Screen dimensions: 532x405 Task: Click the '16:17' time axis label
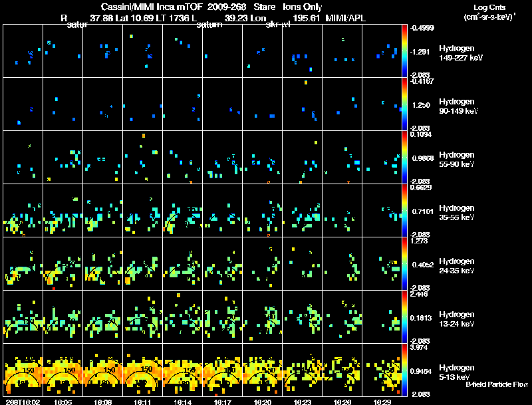pyautogui.click(x=223, y=402)
